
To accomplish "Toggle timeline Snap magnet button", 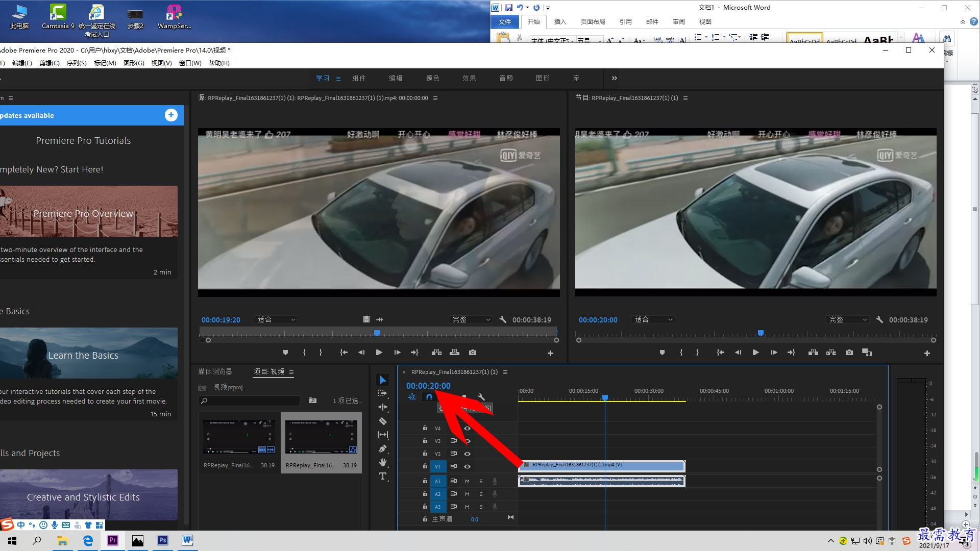I will click(x=429, y=396).
